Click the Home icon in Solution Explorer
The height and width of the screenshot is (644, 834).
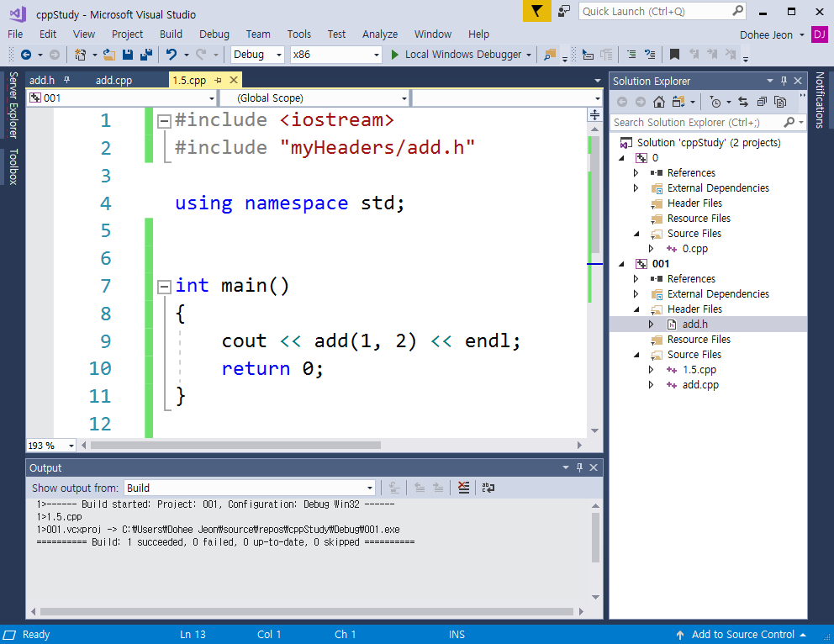659,102
